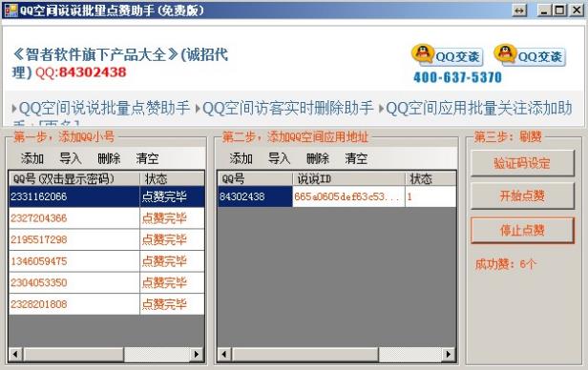Open the QQ空间访客实时删除助手 link

coord(287,108)
